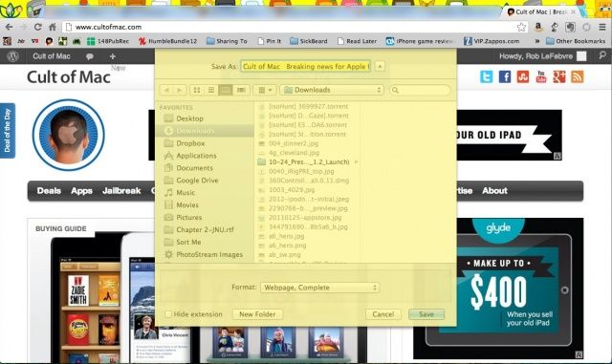The image size is (612, 364).
Task: Reload the cultofmac.com page
Action: click(x=38, y=27)
